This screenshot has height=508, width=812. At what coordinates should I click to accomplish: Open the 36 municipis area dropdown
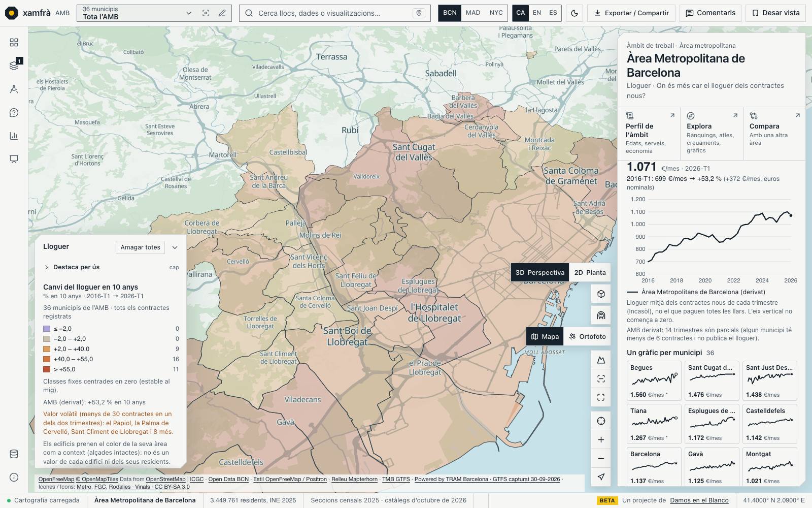[137, 13]
